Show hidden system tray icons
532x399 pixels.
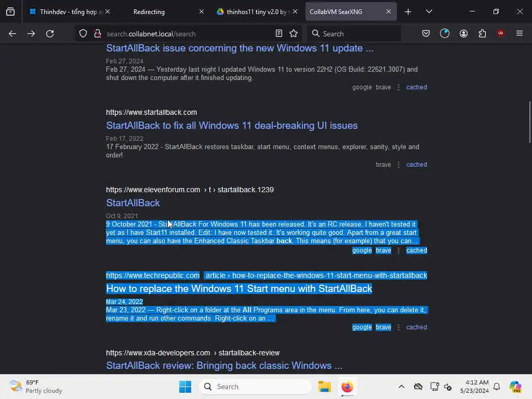pyautogui.click(x=402, y=387)
